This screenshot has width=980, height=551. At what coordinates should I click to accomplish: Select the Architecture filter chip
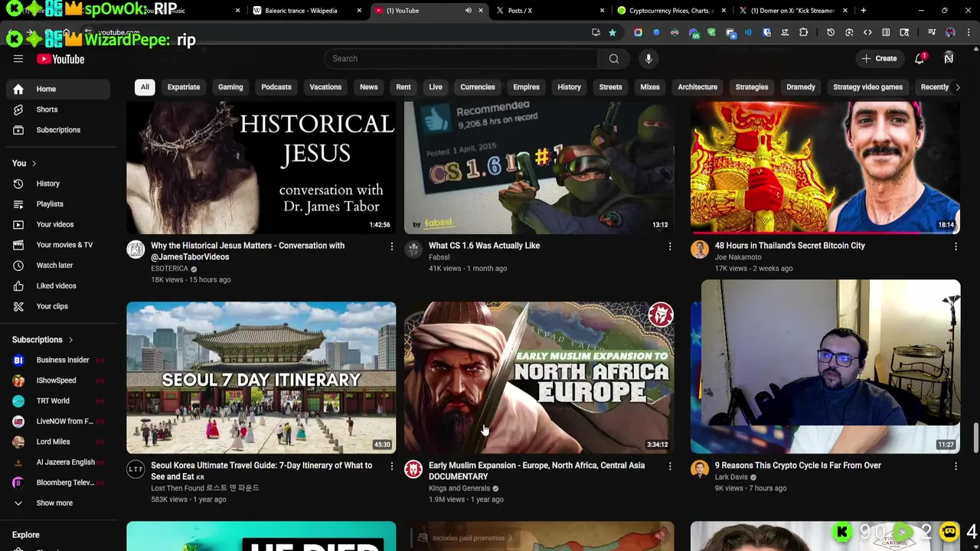coord(697,87)
